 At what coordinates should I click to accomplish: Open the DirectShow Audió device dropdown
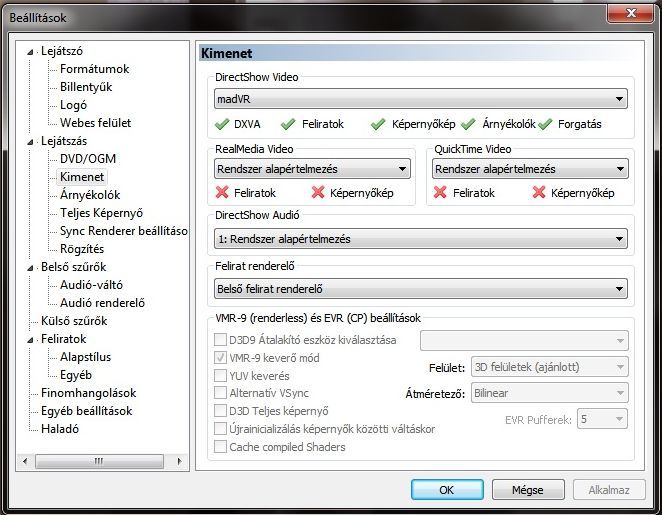[421, 239]
